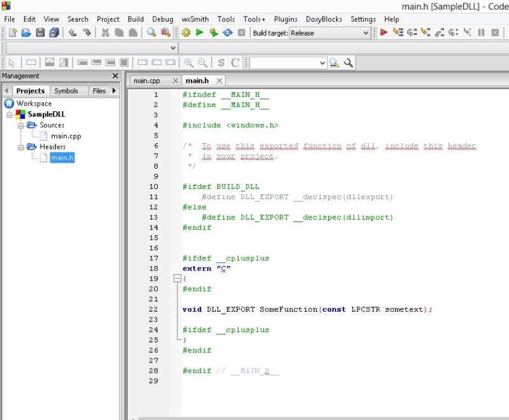Viewport: 509px width, 420px height.
Task: Click inside the search text field
Action: [286, 62]
